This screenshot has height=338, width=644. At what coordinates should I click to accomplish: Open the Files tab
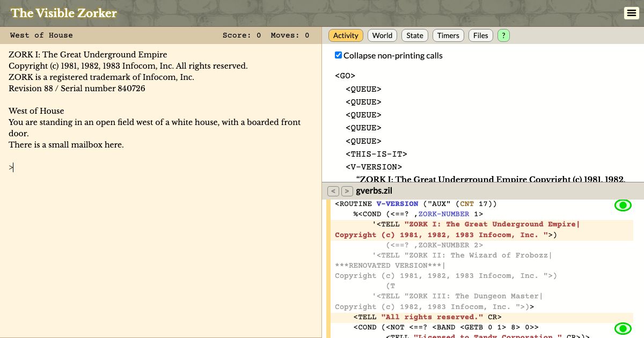480,35
